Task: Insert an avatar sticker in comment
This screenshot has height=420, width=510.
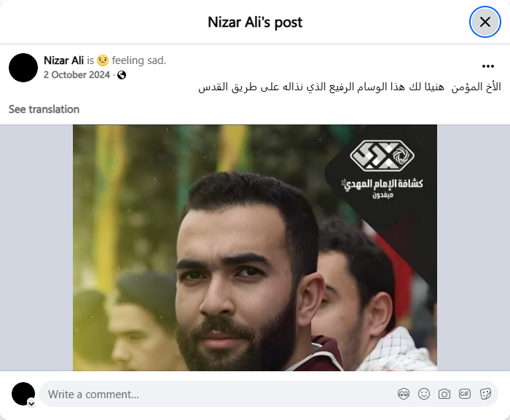Action: pyautogui.click(x=404, y=394)
